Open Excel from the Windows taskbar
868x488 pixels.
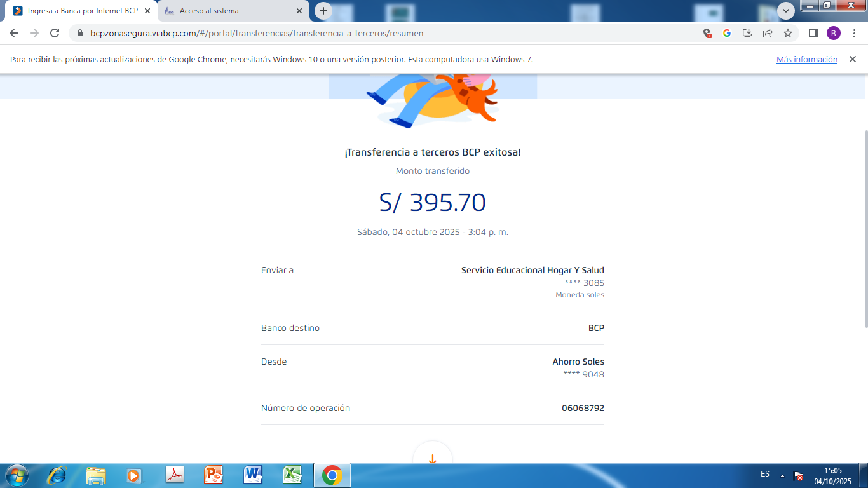pos(292,475)
